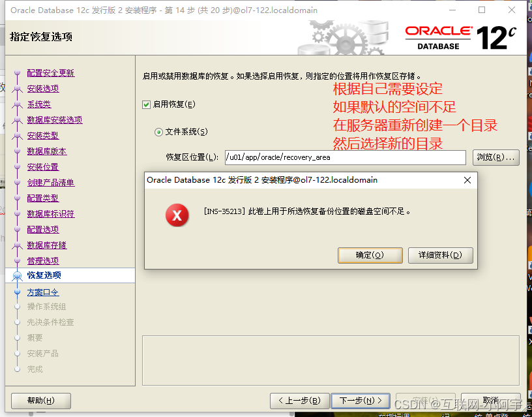Go to the 安装选项 step
Image resolution: width=532 pixels, height=417 pixels.
[x=43, y=88]
